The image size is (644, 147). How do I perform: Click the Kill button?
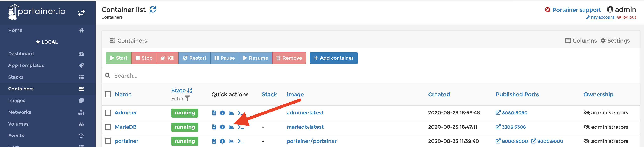[167, 58]
